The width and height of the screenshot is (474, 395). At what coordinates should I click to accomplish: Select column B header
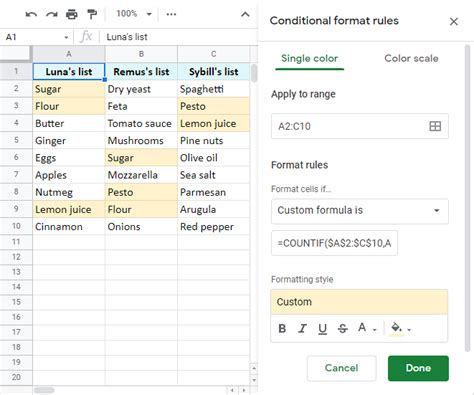(141, 54)
